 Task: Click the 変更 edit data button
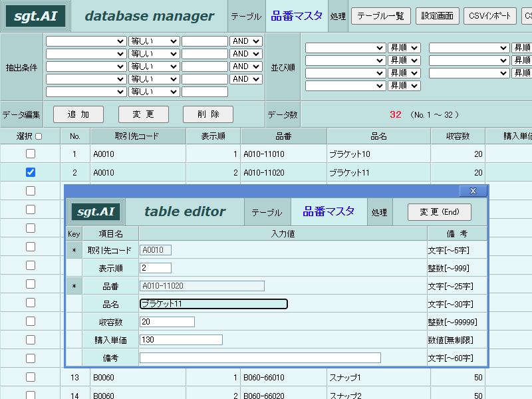(x=144, y=114)
